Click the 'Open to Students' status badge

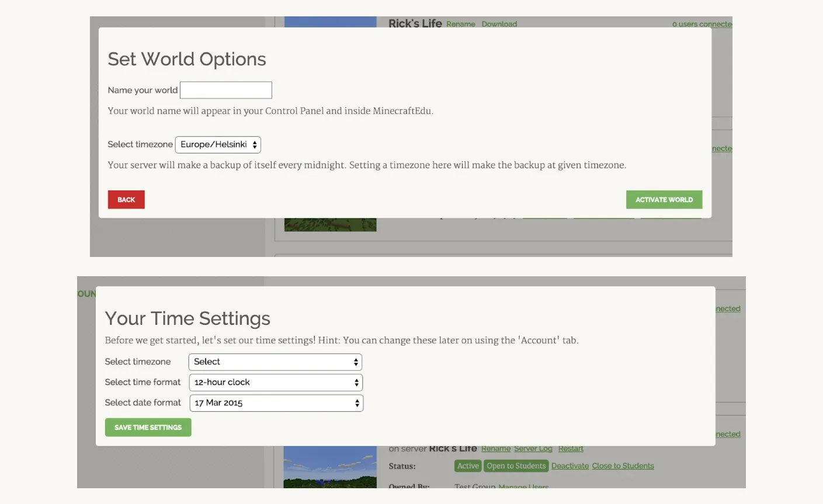pos(516,465)
